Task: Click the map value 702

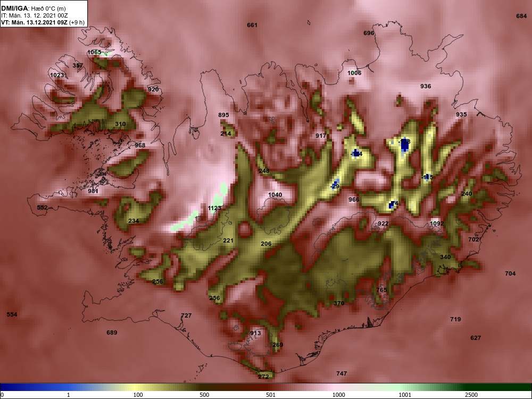Action: [x=473, y=239]
